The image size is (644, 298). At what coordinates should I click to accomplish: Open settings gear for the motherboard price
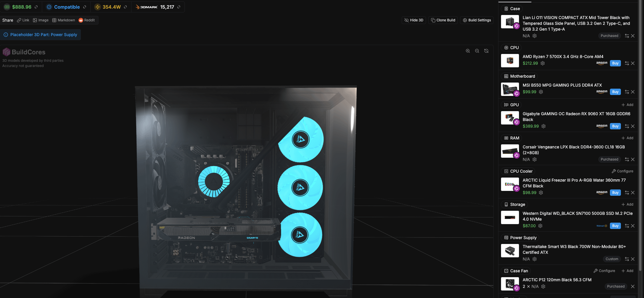pos(541,92)
